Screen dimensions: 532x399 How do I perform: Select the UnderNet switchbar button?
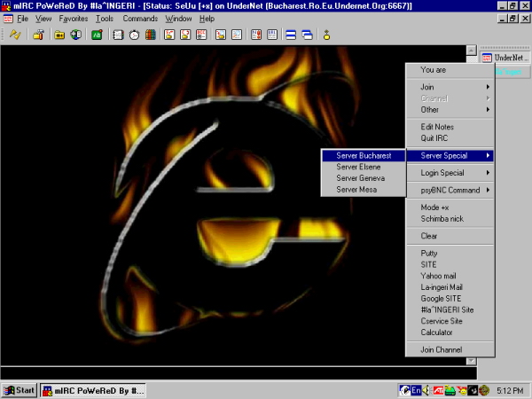pyautogui.click(x=505, y=58)
